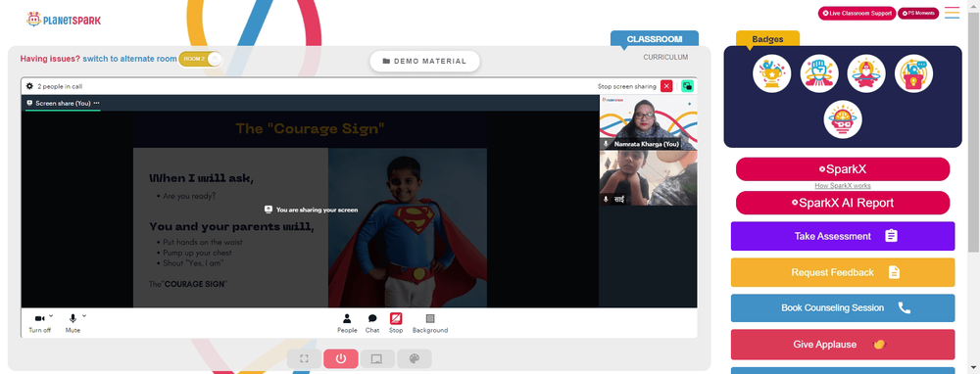
Task: Click the brain with glasses badge
Action: pyautogui.click(x=843, y=119)
